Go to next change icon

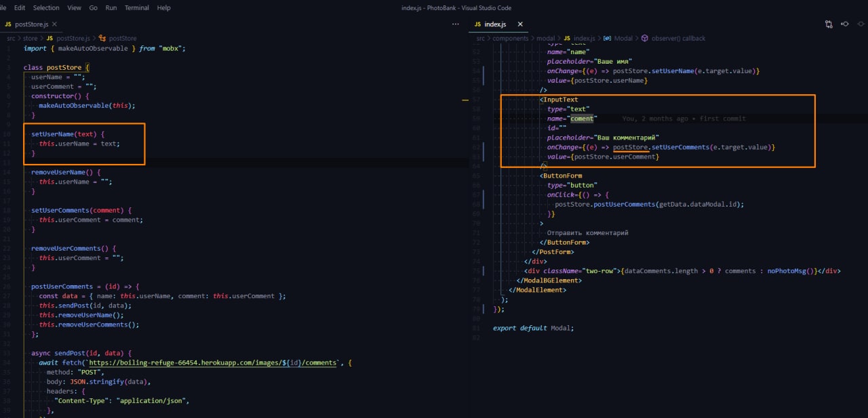click(x=860, y=24)
